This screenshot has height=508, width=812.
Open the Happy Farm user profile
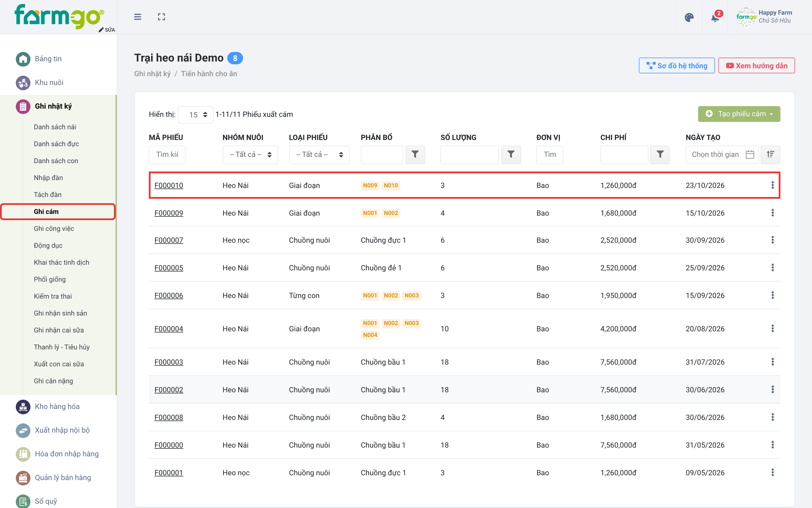click(764, 17)
